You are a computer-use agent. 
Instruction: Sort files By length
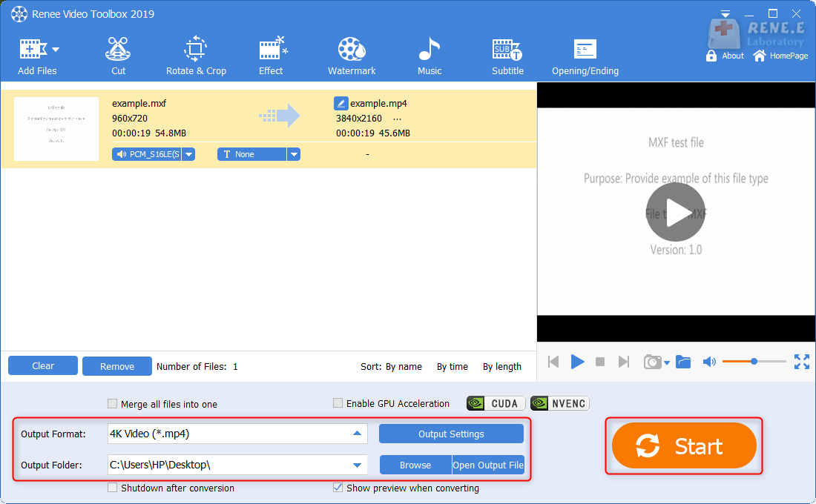(x=501, y=367)
